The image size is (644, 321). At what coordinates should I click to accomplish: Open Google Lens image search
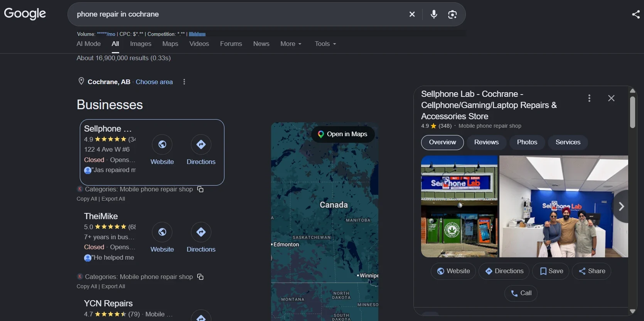click(x=452, y=14)
